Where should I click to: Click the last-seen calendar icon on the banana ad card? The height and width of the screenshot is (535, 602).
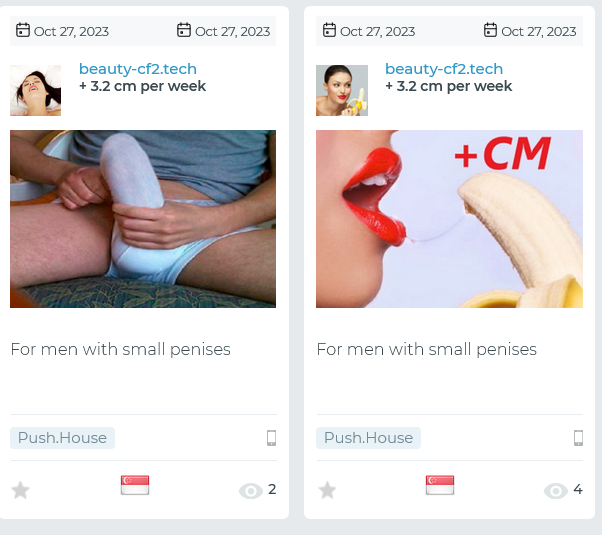point(490,30)
